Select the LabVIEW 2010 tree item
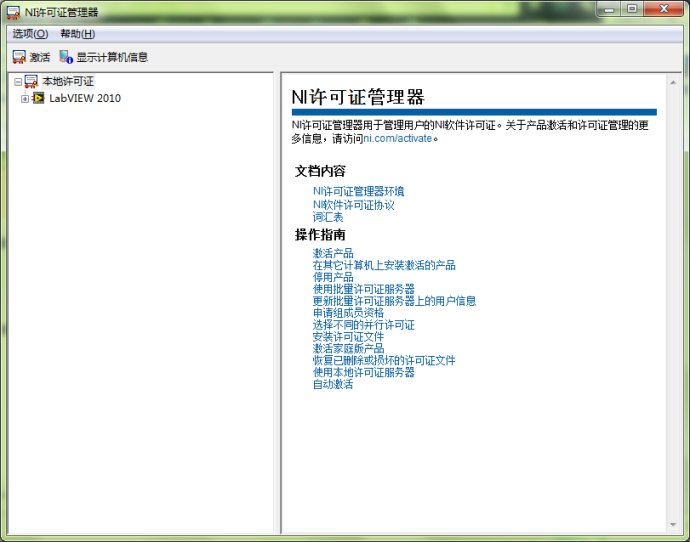Viewport: 690px width, 542px height. pos(85,98)
